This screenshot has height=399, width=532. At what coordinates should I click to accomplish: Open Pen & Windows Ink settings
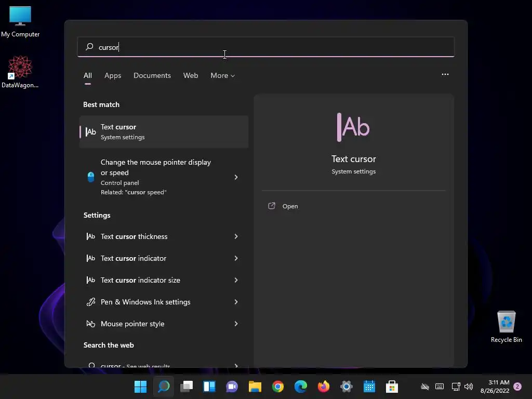click(164, 302)
